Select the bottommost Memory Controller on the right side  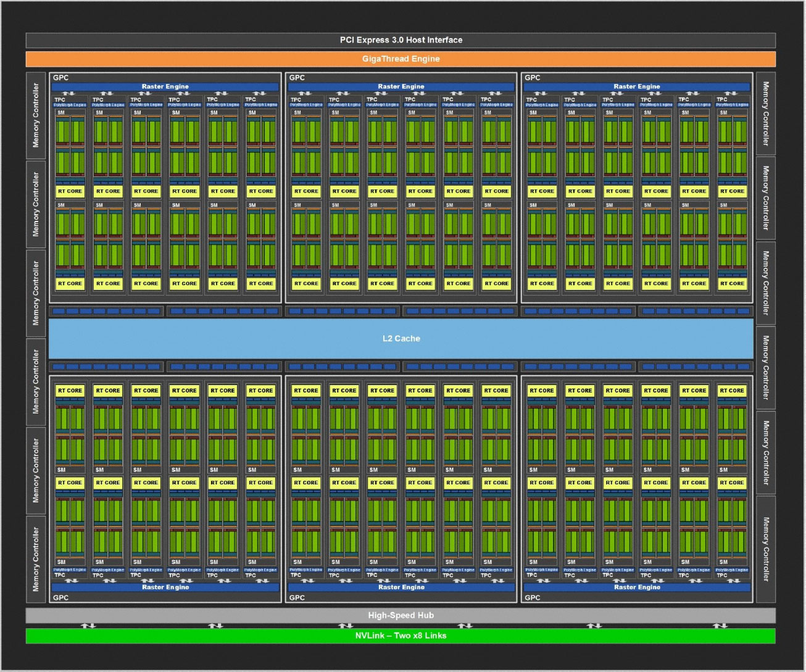766,549
